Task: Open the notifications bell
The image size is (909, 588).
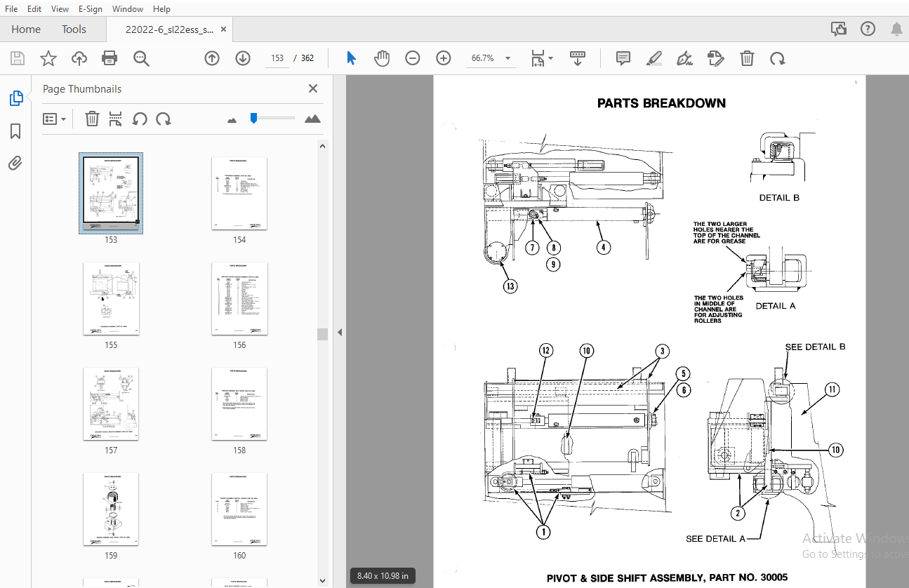Action: pos(896,29)
